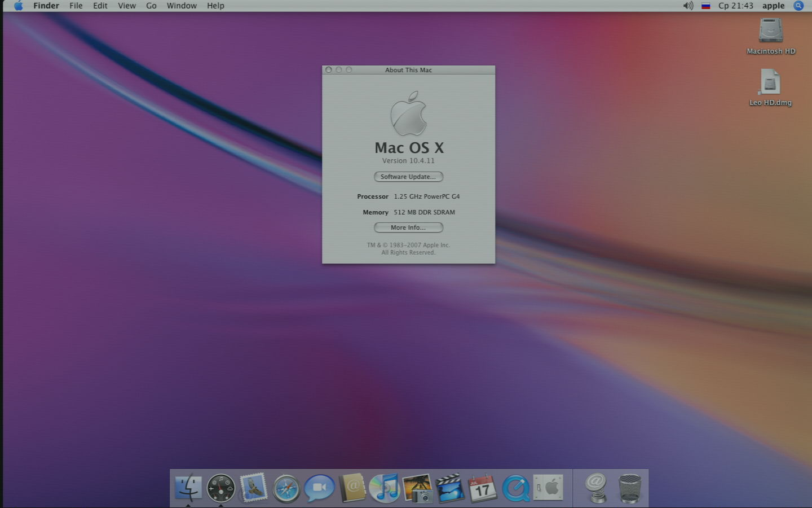Screen dimensions: 812x508
Task: Launch iMovie clapperboard icon
Action: pyautogui.click(x=450, y=488)
